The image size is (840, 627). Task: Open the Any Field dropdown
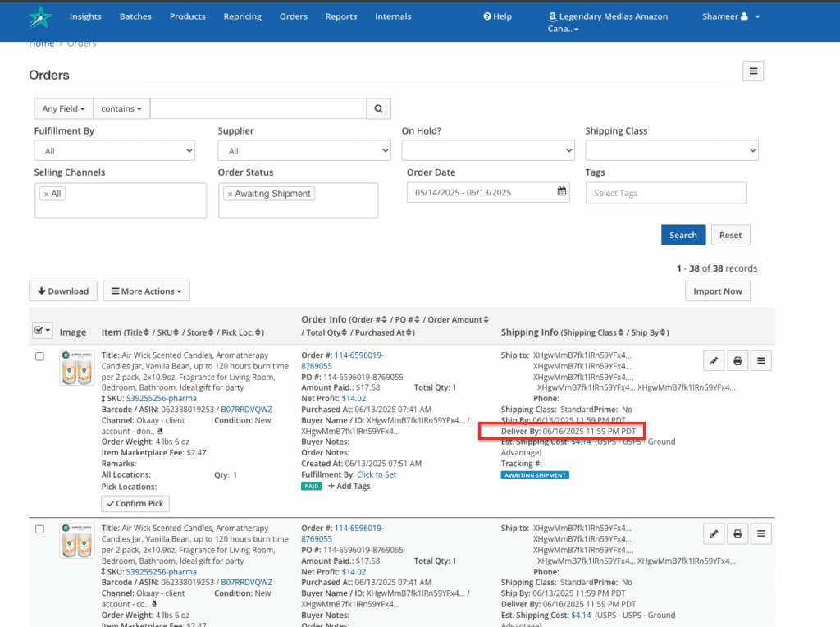click(63, 108)
